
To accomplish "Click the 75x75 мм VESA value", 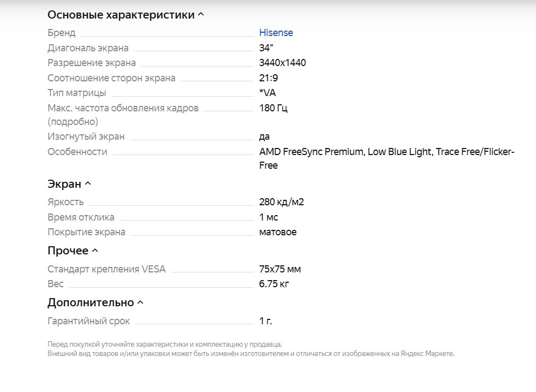I will coord(279,269).
